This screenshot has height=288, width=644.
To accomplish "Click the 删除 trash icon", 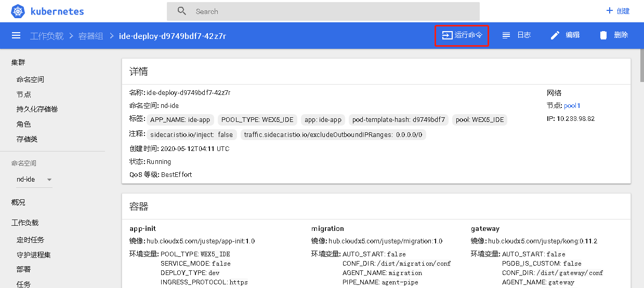I will (x=603, y=35).
